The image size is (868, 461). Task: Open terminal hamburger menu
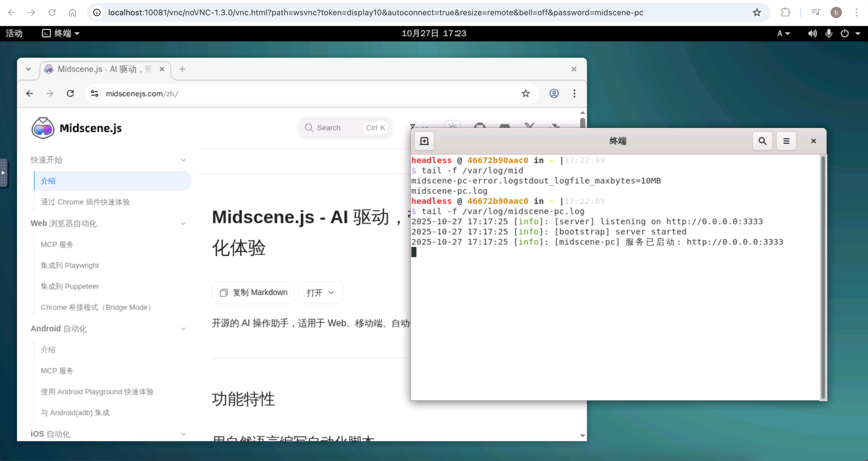(x=786, y=141)
